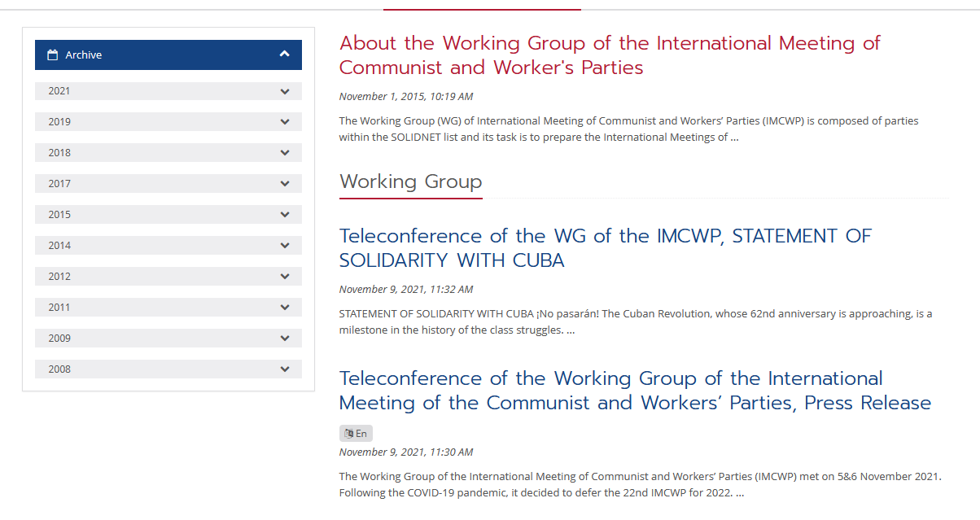
Task: Click the chevron icon for 2018
Action: click(x=285, y=153)
